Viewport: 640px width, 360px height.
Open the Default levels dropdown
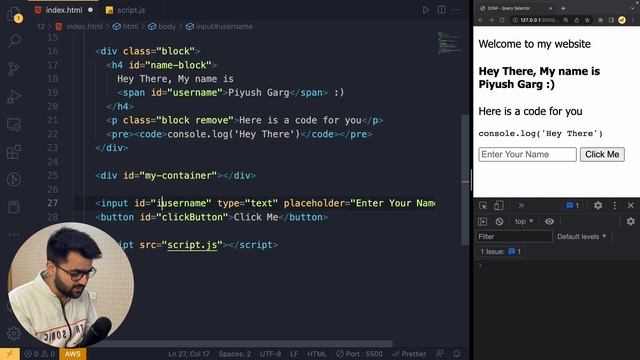coord(582,237)
